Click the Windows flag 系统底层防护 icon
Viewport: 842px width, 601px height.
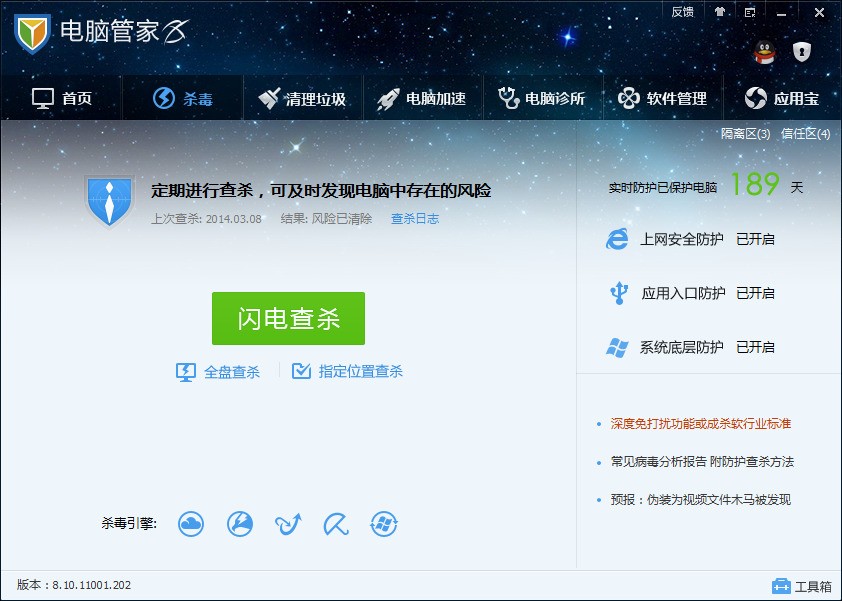(x=617, y=347)
